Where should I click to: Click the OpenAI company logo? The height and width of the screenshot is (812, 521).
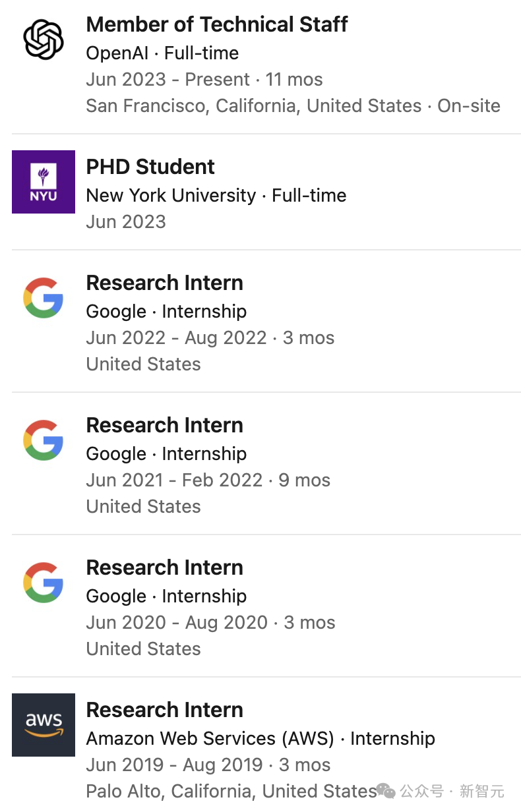(44, 40)
